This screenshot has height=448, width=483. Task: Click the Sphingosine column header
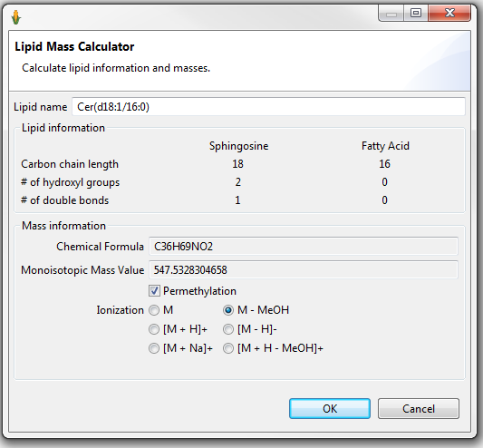[x=238, y=146]
